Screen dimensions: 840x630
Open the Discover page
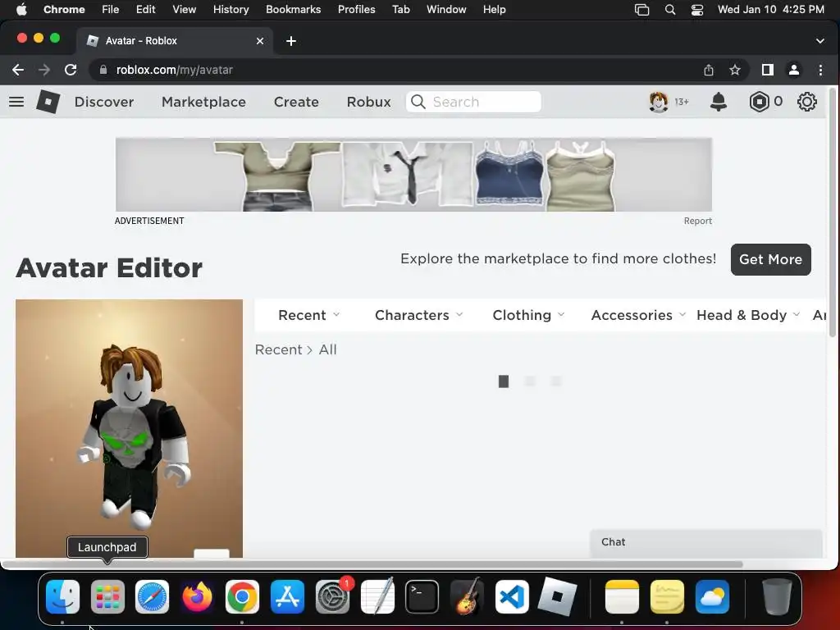(104, 102)
